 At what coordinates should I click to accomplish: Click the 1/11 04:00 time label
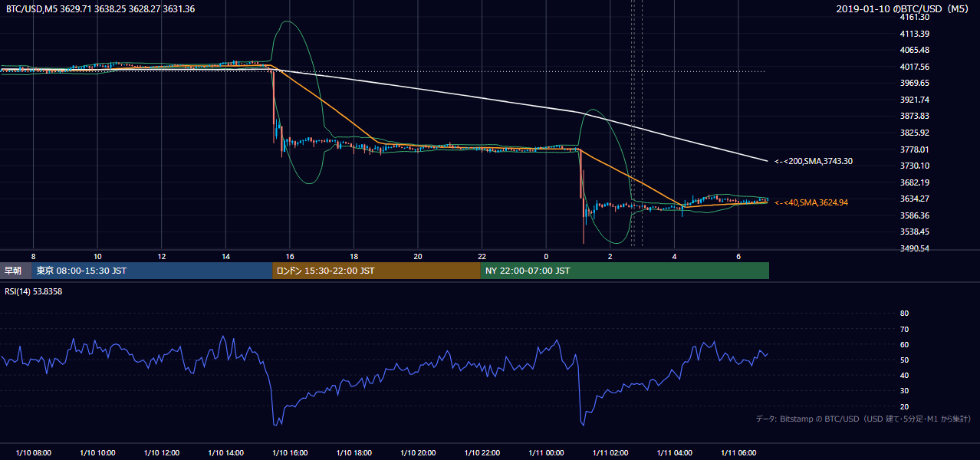(674, 453)
